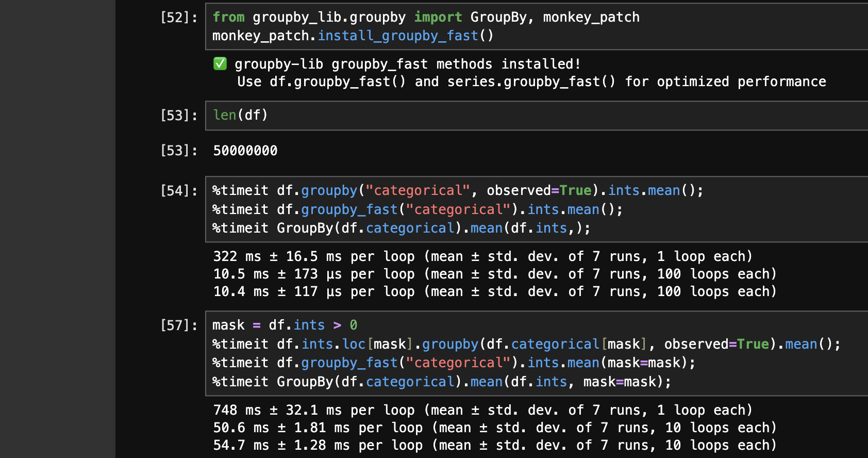Image resolution: width=868 pixels, height=458 pixels.
Task: Click the df.ints.loc[mask].groupby line in cell 57
Action: click(526, 345)
